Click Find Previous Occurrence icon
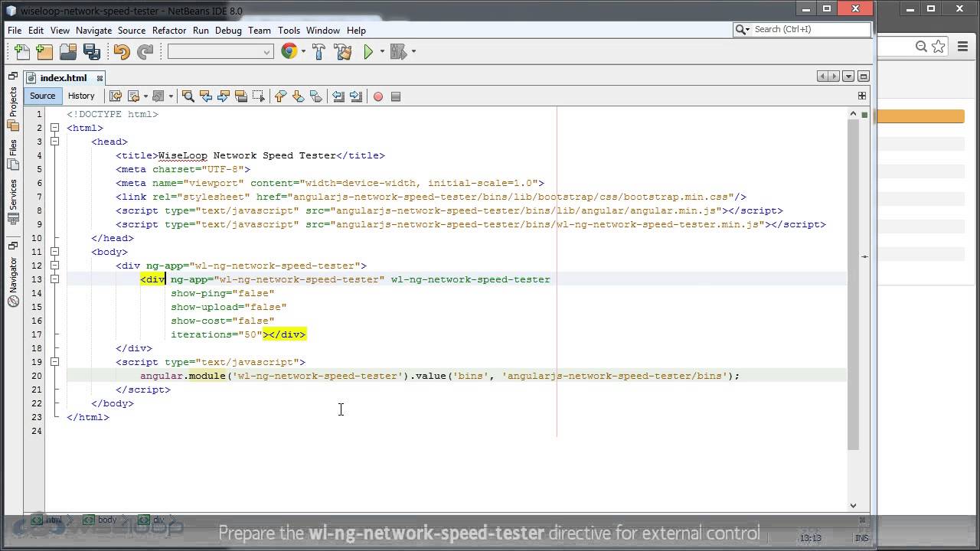Image resolution: width=980 pixels, height=551 pixels. 205,96
